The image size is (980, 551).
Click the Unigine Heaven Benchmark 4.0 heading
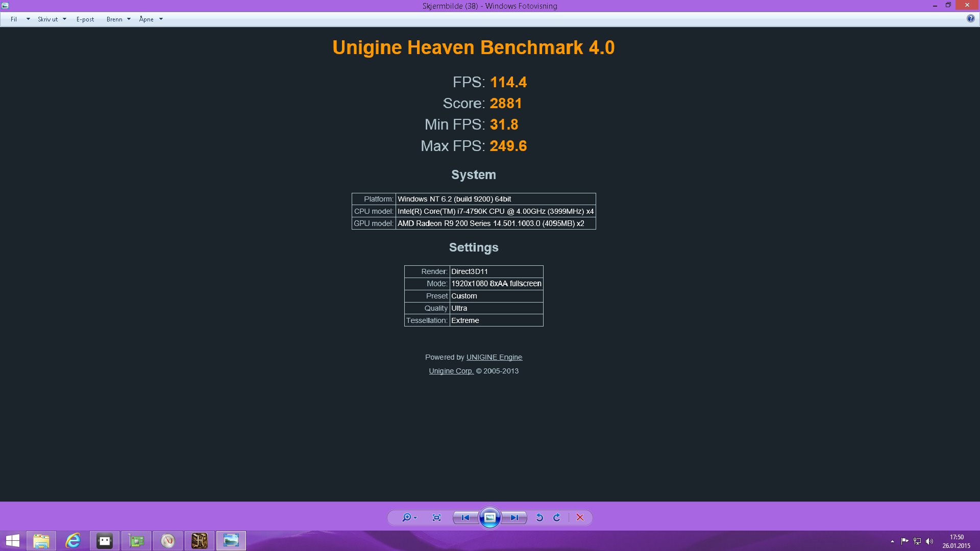tap(474, 47)
